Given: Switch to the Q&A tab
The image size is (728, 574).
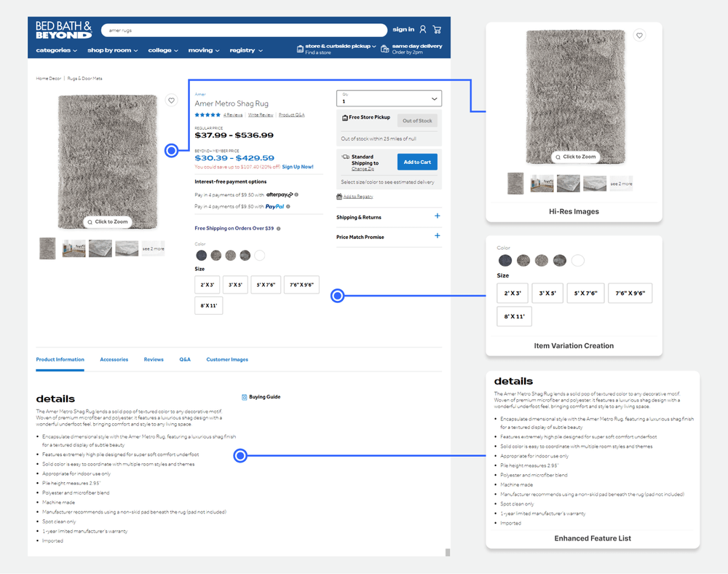Looking at the screenshot, I should click(x=185, y=359).
